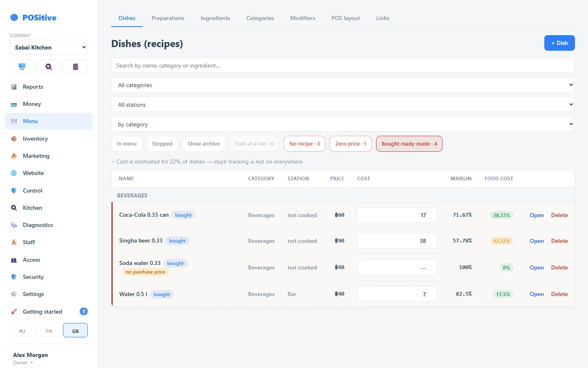Click the Money card icon in the sidebar
Image resolution: width=588 pixels, height=368 pixels.
pyautogui.click(x=14, y=104)
